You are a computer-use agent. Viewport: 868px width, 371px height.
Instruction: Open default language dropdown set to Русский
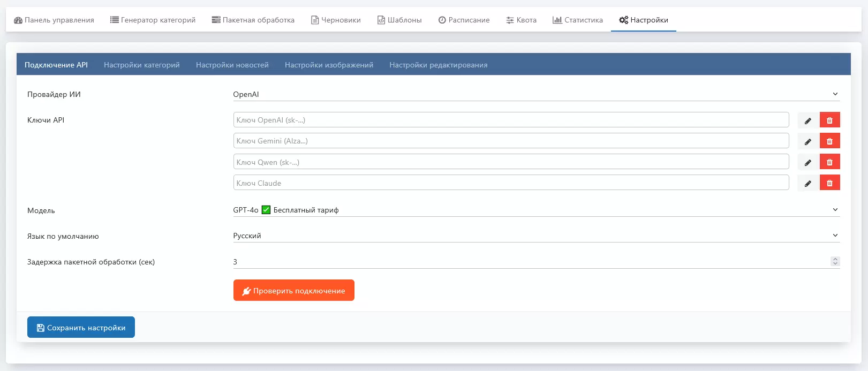pyautogui.click(x=535, y=236)
